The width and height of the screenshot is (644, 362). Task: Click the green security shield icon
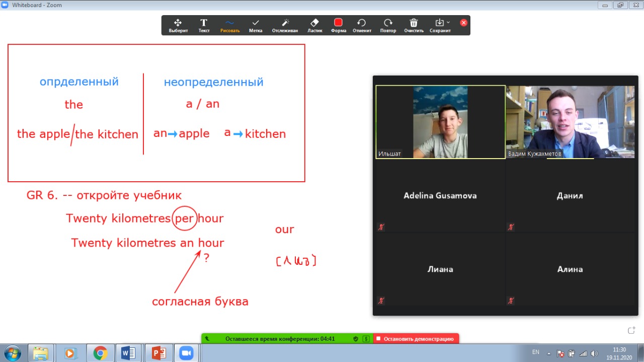click(356, 339)
